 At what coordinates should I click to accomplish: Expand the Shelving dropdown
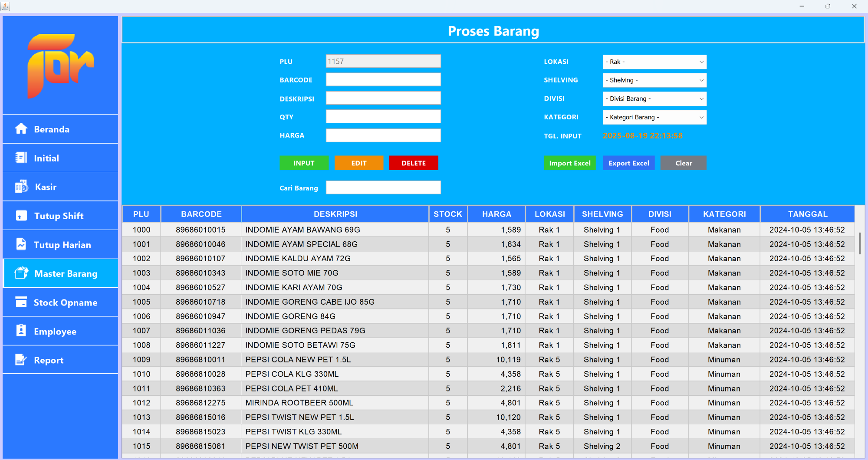[x=654, y=80]
